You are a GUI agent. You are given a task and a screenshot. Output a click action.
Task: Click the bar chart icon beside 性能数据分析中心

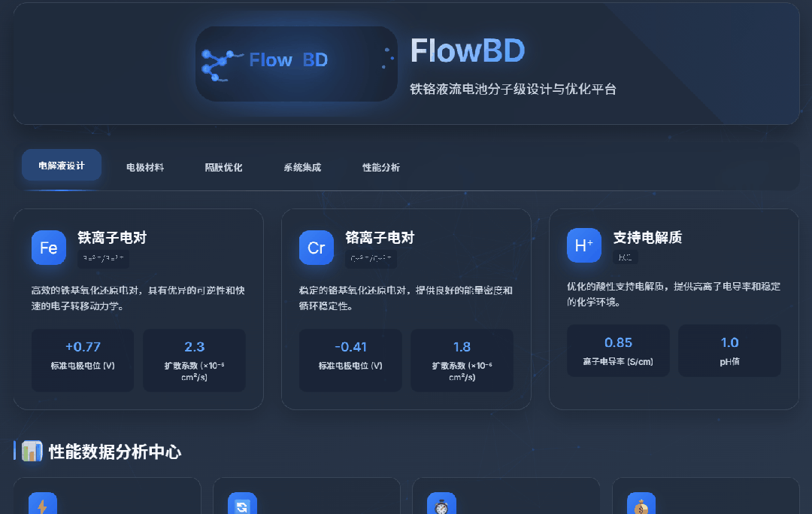click(32, 452)
